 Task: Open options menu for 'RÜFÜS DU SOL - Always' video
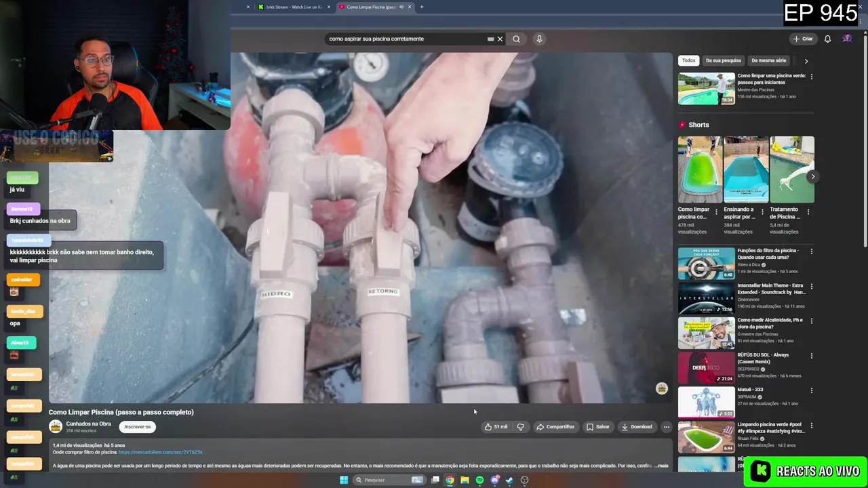[812, 356]
